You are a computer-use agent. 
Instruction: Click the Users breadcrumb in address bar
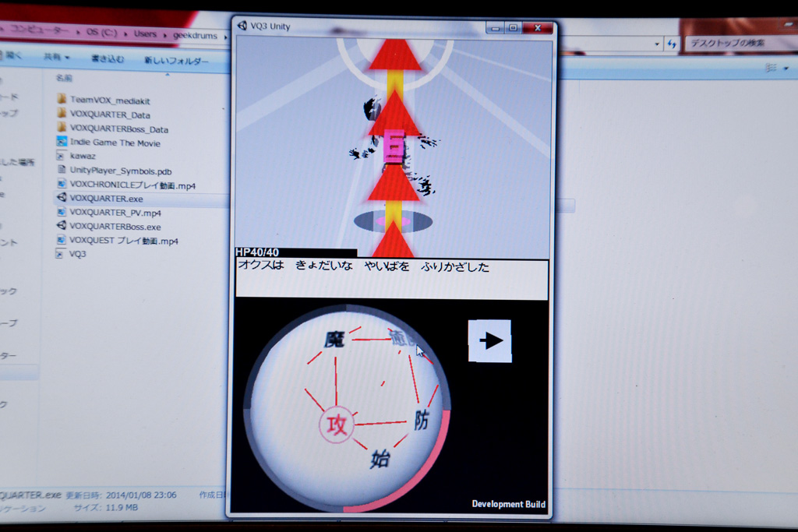[145, 33]
